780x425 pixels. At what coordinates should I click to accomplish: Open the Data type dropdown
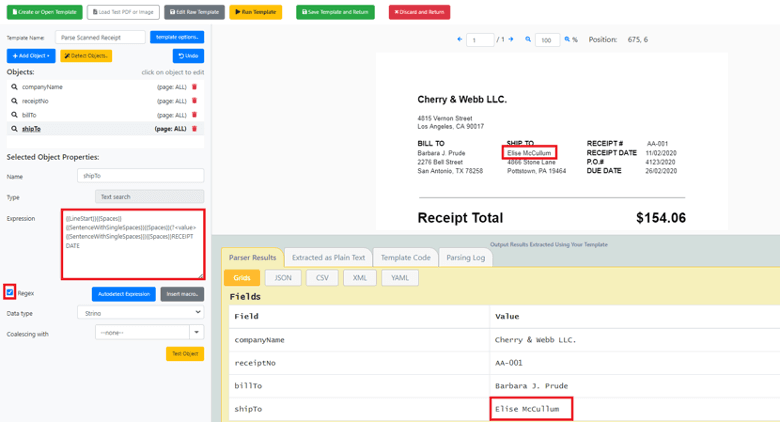140,313
